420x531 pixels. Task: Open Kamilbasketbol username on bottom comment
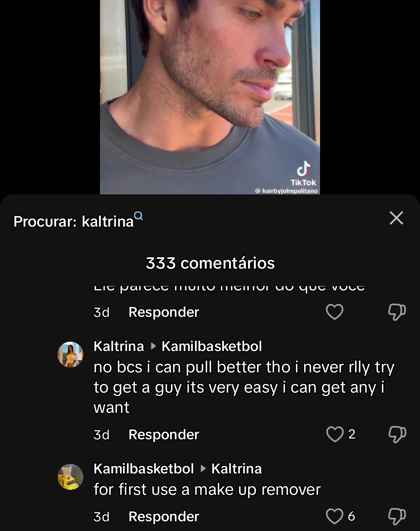click(x=143, y=469)
